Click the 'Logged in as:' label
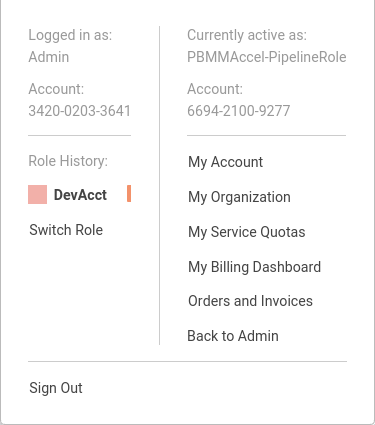This screenshot has height=425, width=375. point(70,35)
